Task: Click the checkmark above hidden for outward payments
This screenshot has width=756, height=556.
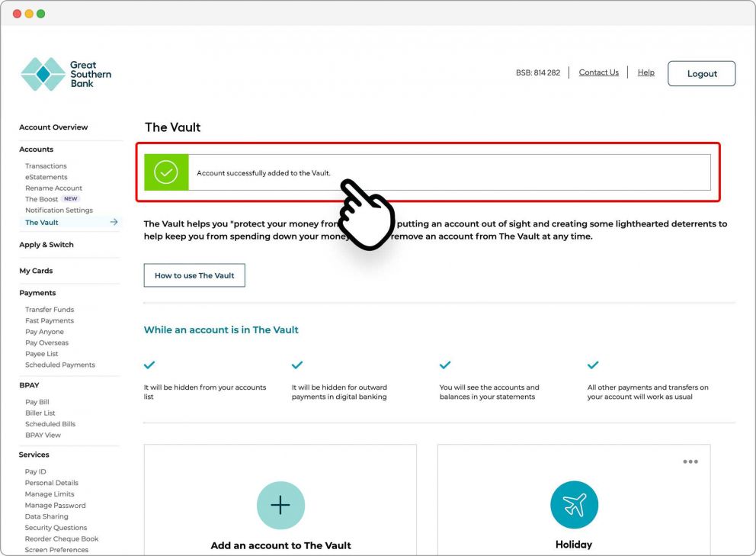Action: point(297,365)
